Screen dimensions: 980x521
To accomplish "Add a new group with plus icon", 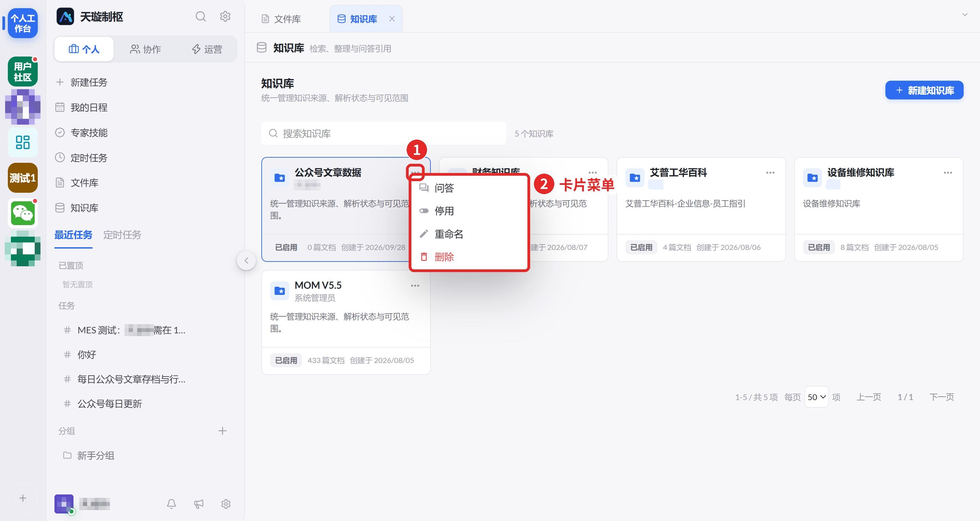I will pyautogui.click(x=223, y=431).
